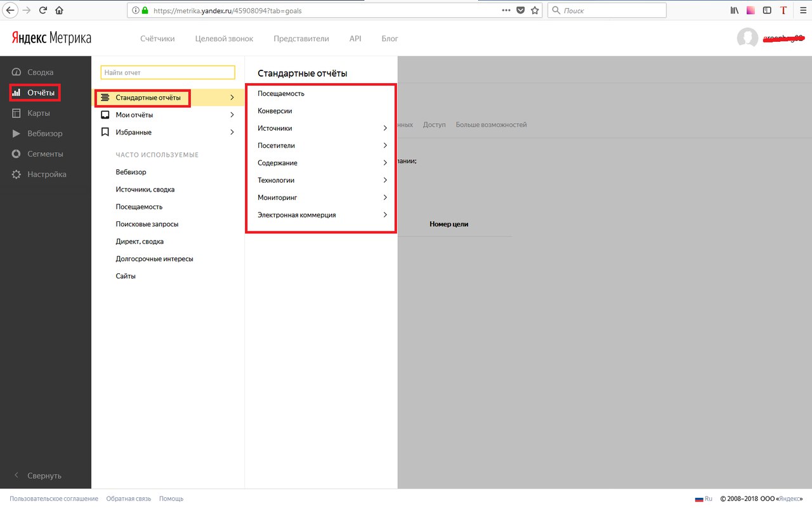The width and height of the screenshot is (812, 508).
Task: Open Долгосрочные интересы frequent report
Action: point(154,259)
